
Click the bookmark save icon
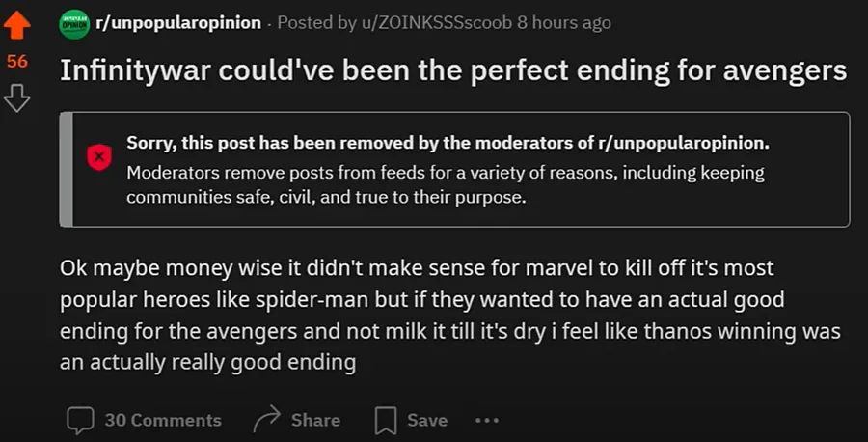coord(386,420)
